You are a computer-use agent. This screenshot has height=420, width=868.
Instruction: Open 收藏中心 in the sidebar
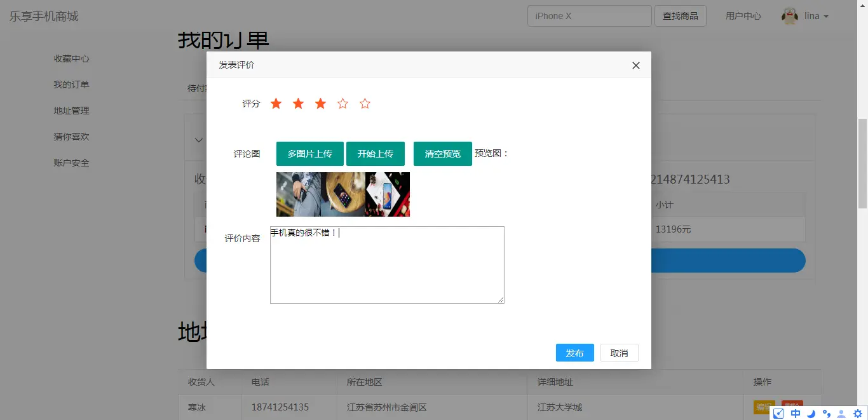72,58
